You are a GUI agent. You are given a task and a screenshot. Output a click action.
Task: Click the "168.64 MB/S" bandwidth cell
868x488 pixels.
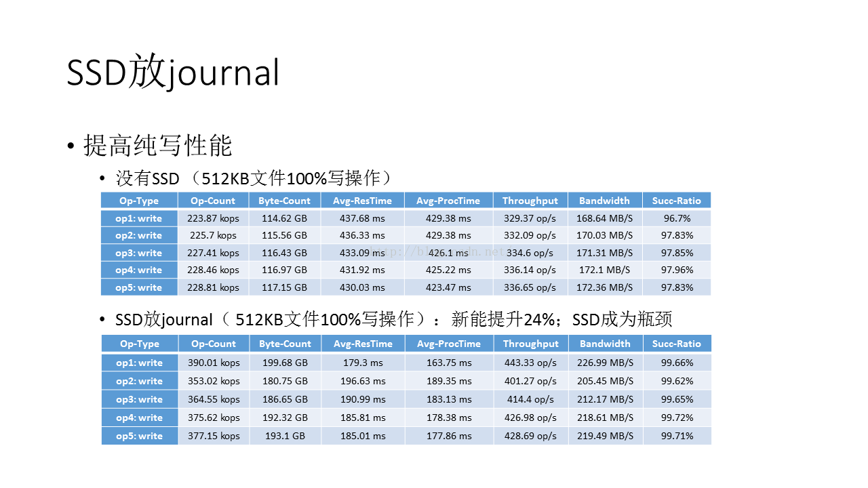coord(605,218)
